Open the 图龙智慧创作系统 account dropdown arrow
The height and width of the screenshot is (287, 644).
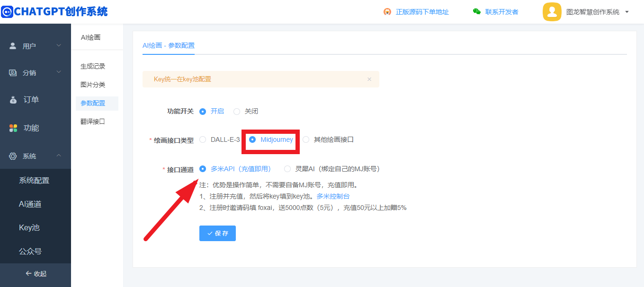(x=627, y=12)
